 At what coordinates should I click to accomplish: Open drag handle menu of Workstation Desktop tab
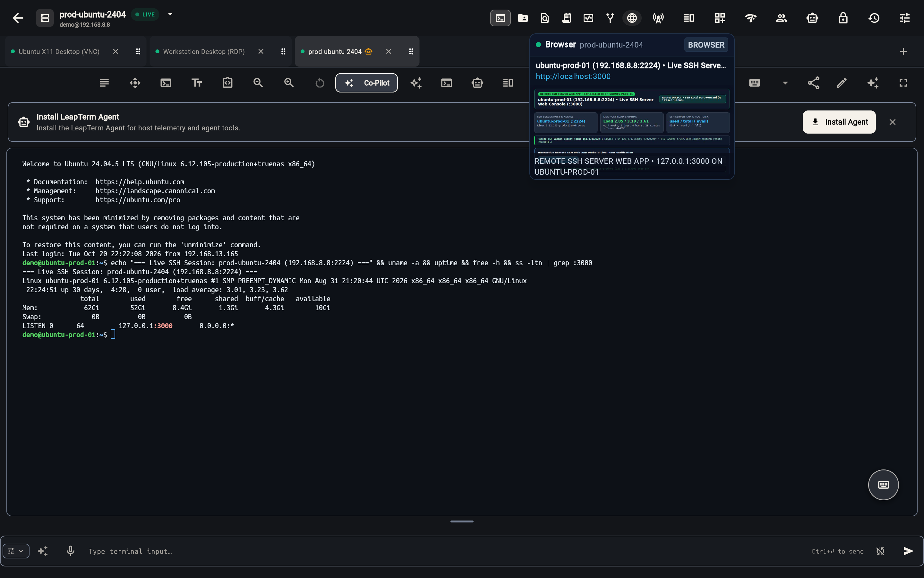click(x=283, y=51)
